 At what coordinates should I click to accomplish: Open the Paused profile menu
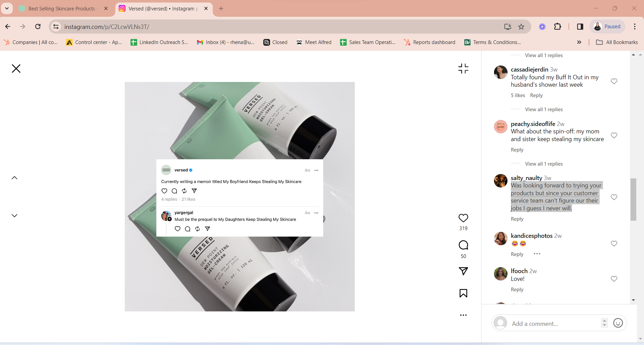coord(607,27)
